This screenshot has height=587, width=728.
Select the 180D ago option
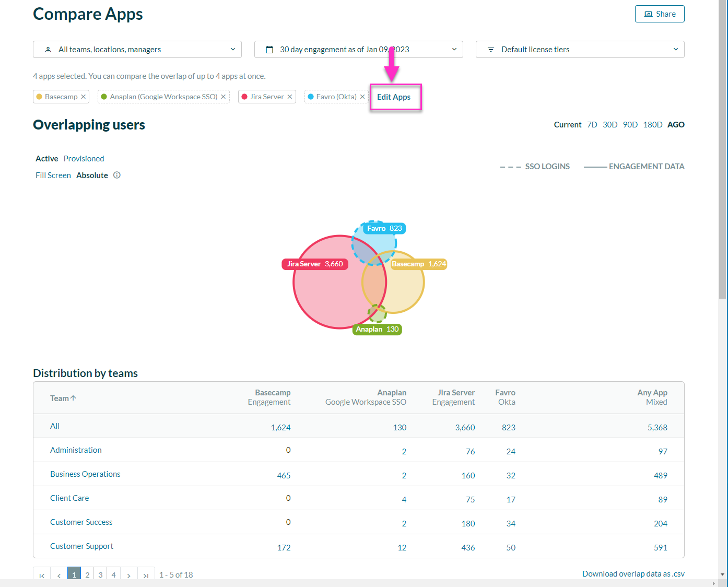(x=652, y=125)
